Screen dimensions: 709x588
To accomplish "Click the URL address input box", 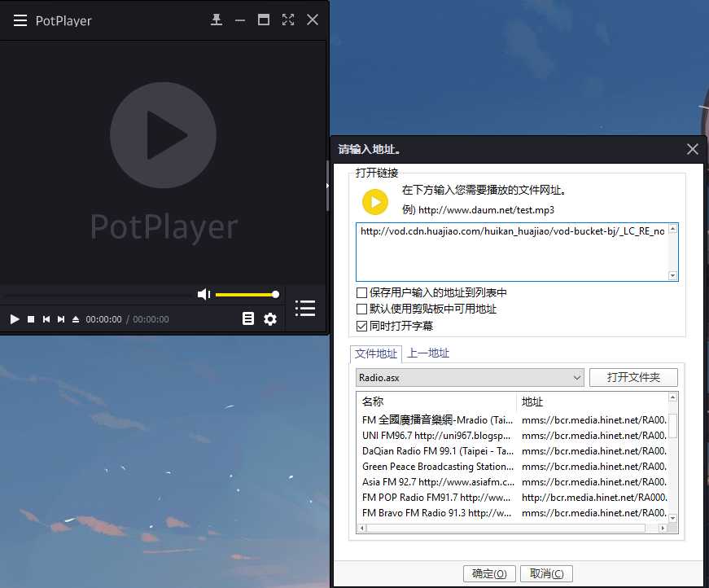I will 512,252.
